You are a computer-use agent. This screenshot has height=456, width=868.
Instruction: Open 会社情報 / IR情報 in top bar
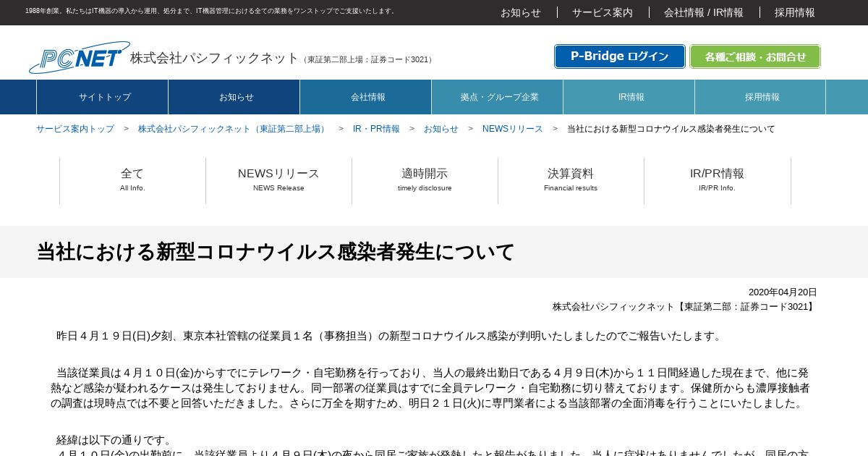point(704,12)
